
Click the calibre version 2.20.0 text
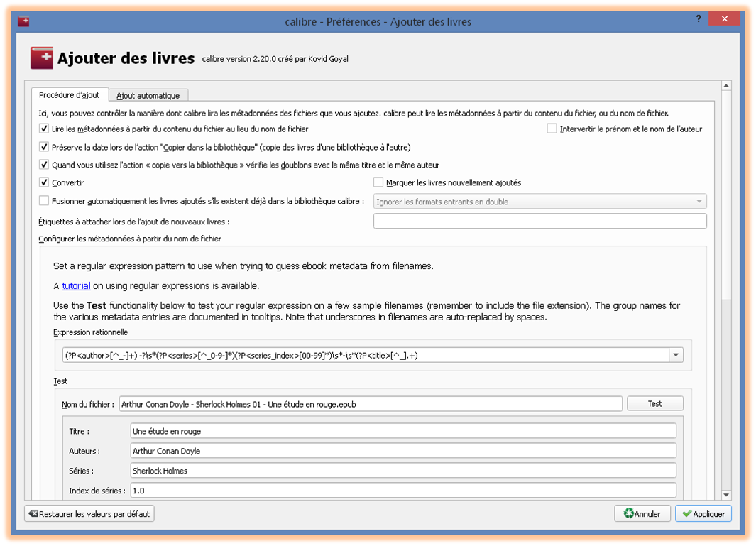pyautogui.click(x=275, y=59)
